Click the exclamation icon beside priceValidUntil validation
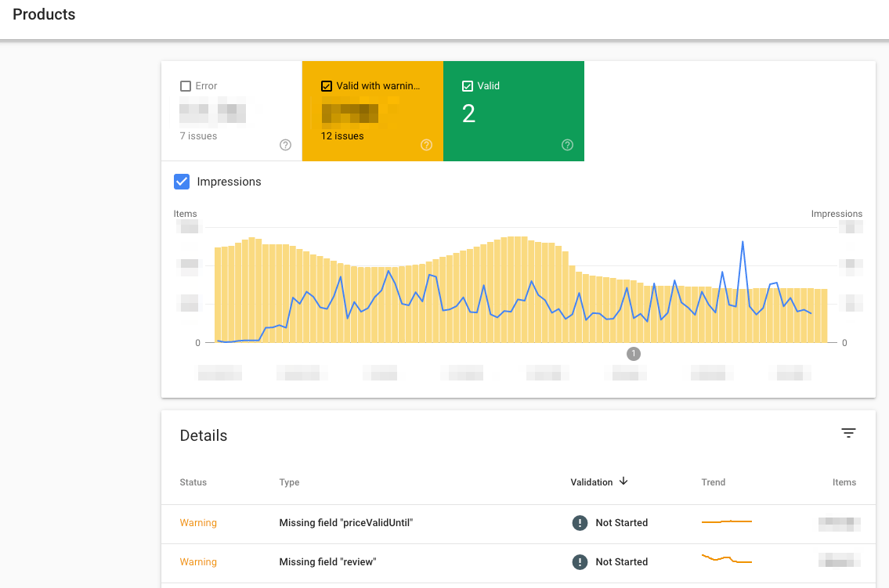This screenshot has height=588, width=889. [x=580, y=522]
